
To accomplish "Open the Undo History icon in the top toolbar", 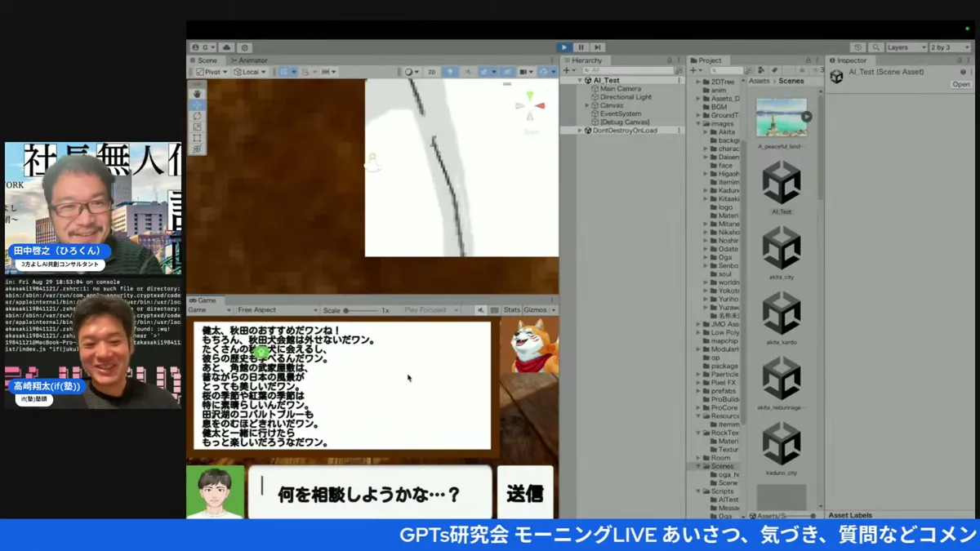I will coord(858,47).
